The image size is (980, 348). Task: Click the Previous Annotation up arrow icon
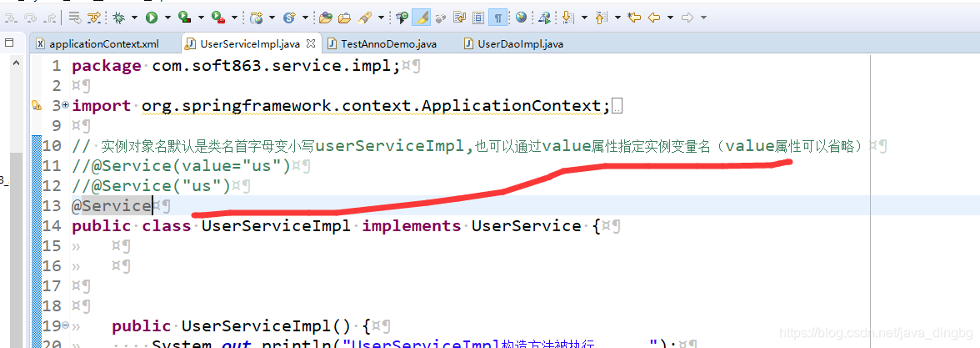pos(602,18)
